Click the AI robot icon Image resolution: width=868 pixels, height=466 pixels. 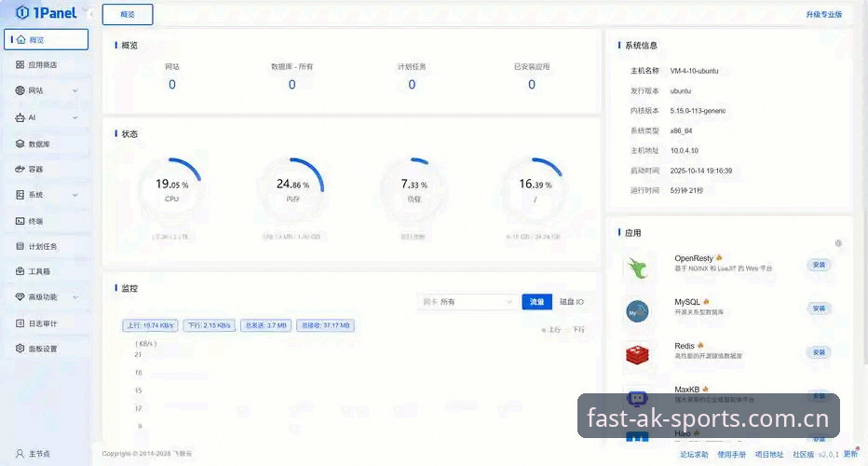[x=20, y=117]
